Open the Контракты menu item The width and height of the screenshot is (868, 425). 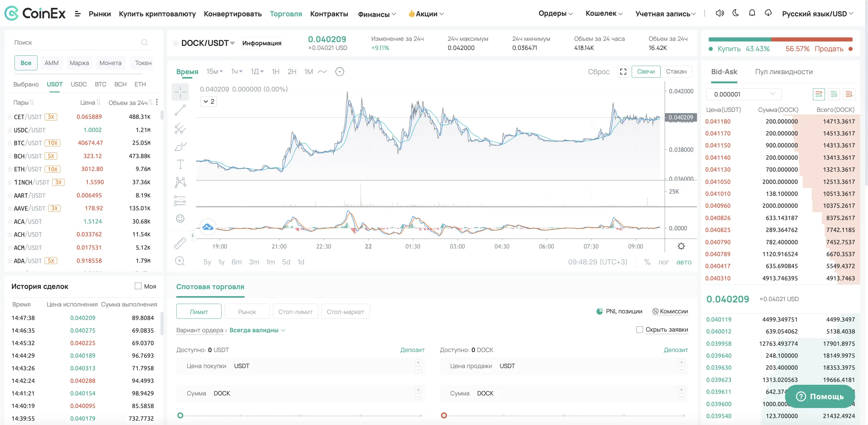click(329, 14)
